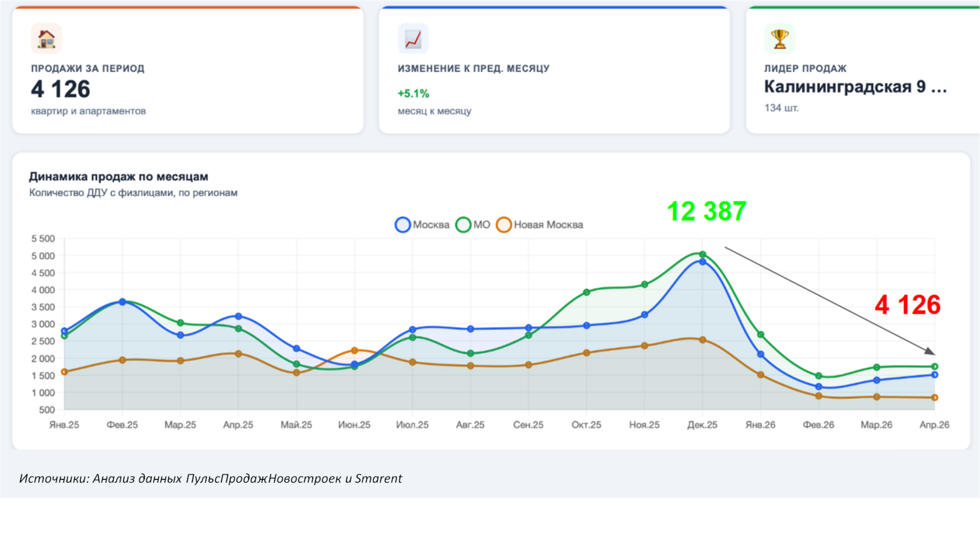Click the blue Москва point at Фев.25
Image resolution: width=980 pixels, height=534 pixels.
[123, 302]
